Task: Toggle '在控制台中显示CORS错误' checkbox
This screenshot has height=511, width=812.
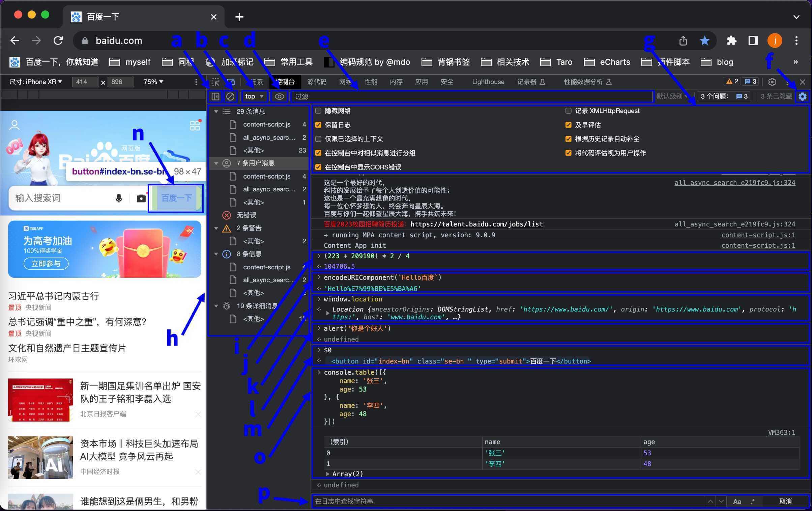Action: point(318,167)
